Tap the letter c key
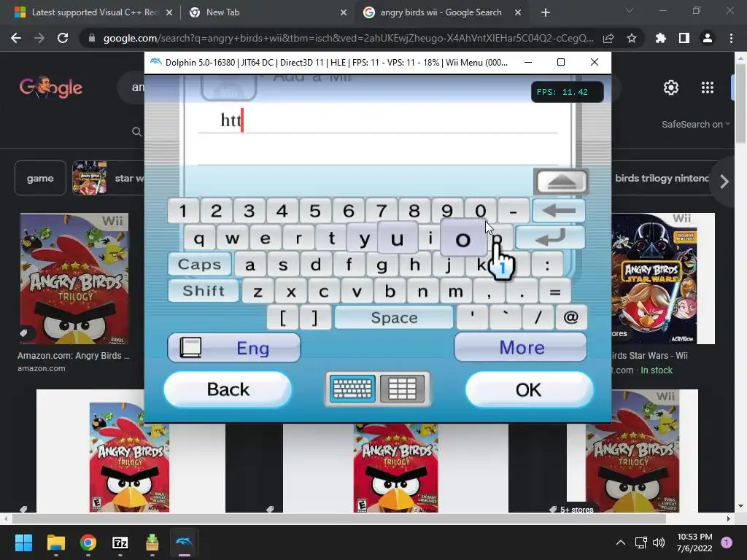 point(324,291)
